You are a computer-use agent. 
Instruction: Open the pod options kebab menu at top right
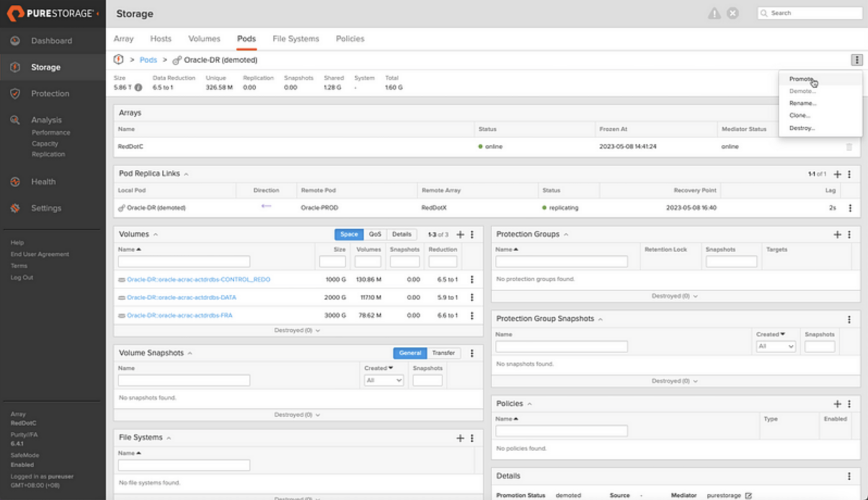pos(856,60)
